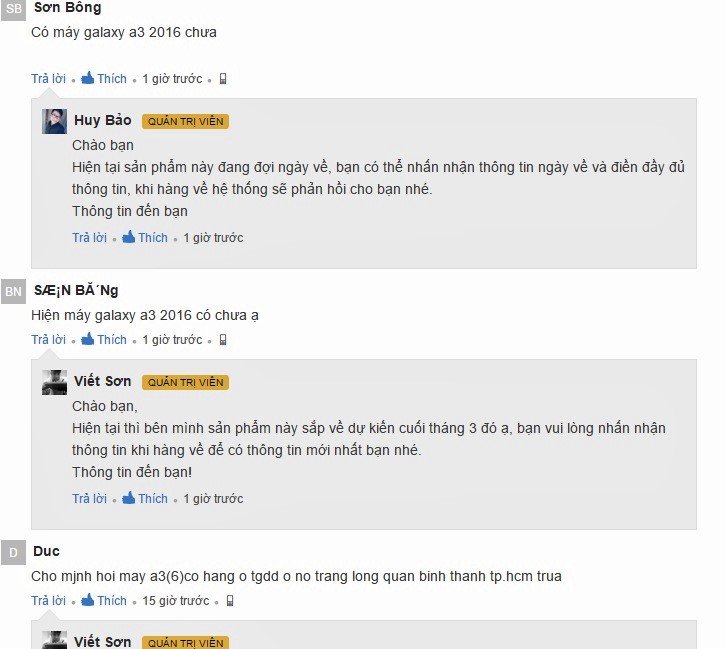Open Huy Bảo's profile photo
The image size is (725, 649).
(55, 121)
